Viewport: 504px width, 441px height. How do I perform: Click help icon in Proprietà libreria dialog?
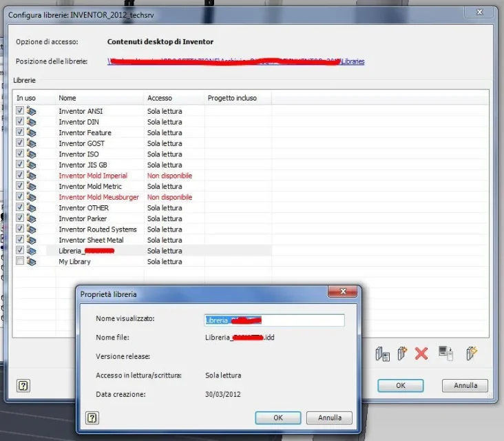click(92, 418)
